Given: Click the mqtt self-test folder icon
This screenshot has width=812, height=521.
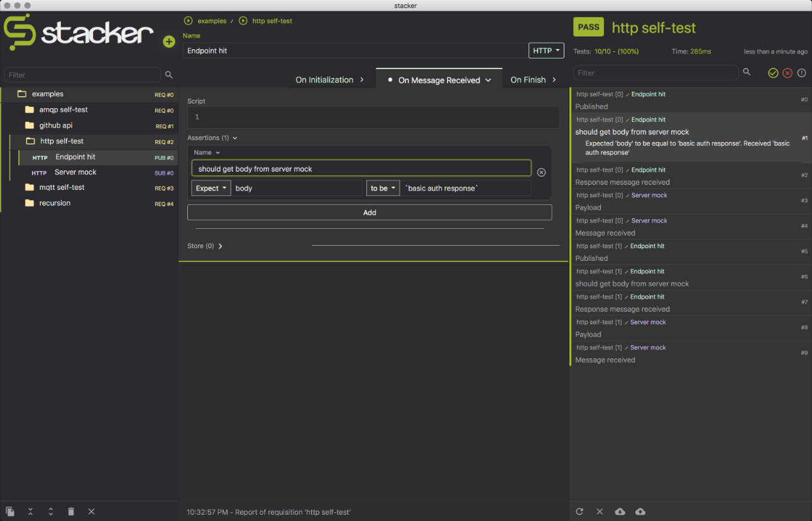Looking at the screenshot, I should 30,187.
